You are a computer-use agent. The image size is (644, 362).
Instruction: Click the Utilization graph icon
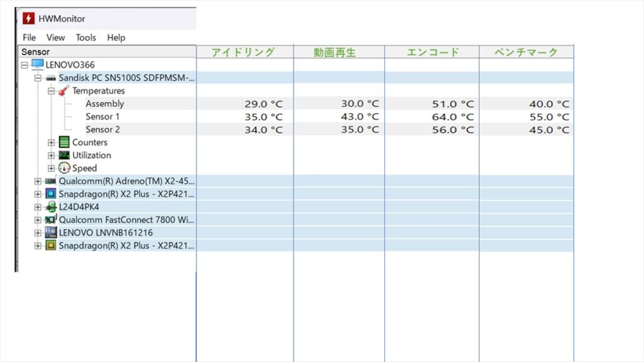tap(64, 155)
